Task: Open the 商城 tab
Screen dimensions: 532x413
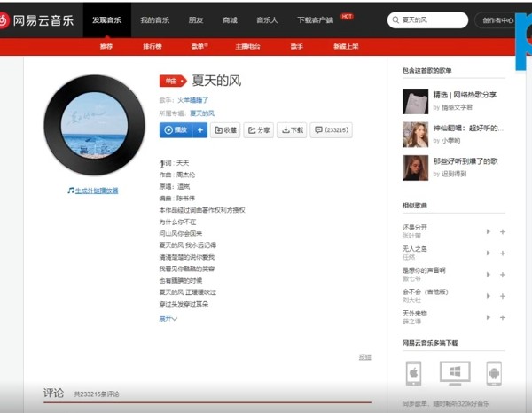Action: (230, 20)
